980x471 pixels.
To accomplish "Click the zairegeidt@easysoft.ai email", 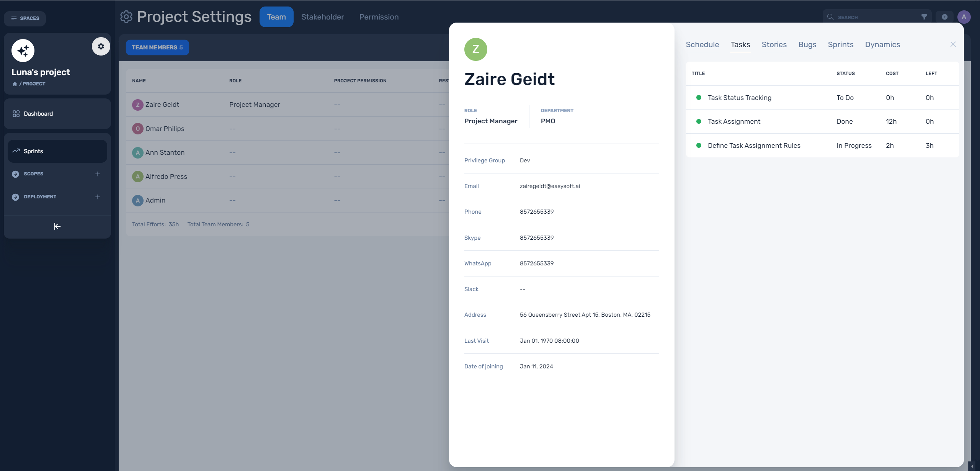I will tap(550, 186).
